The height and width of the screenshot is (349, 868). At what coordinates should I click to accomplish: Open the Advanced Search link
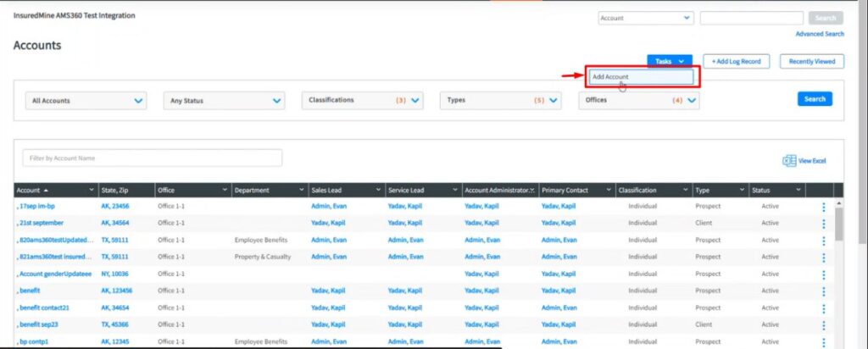tap(819, 34)
